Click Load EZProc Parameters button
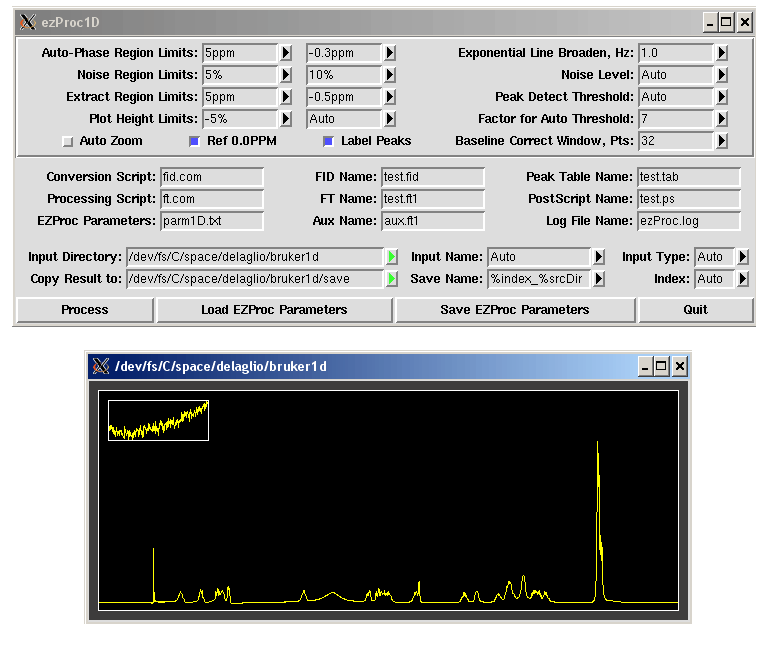This screenshot has height=645, width=772. point(274,310)
